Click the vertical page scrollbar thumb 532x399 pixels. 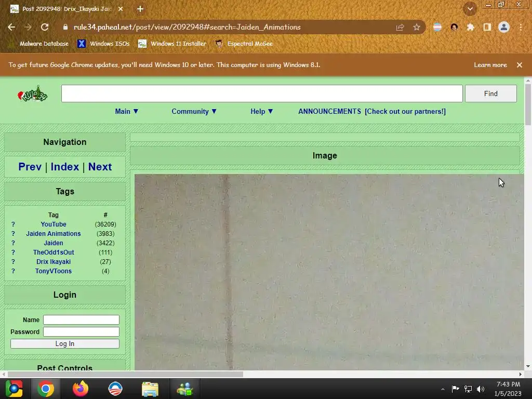click(x=528, y=104)
